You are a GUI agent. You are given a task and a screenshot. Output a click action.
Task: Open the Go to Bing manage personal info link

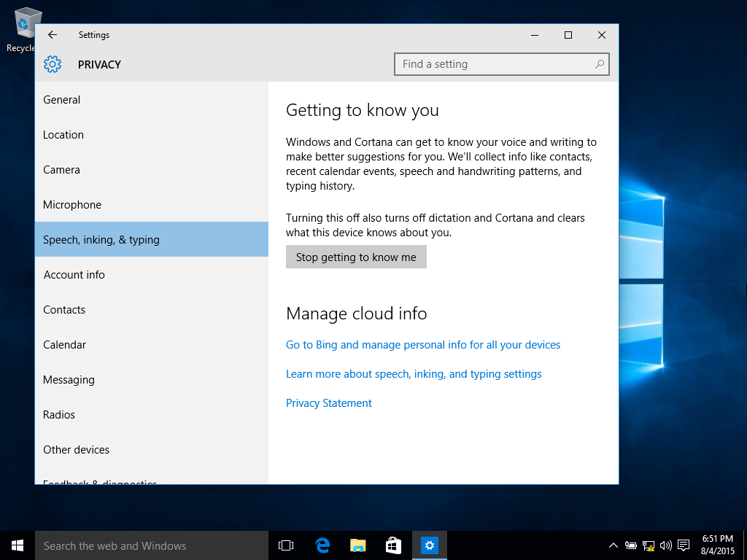click(423, 345)
